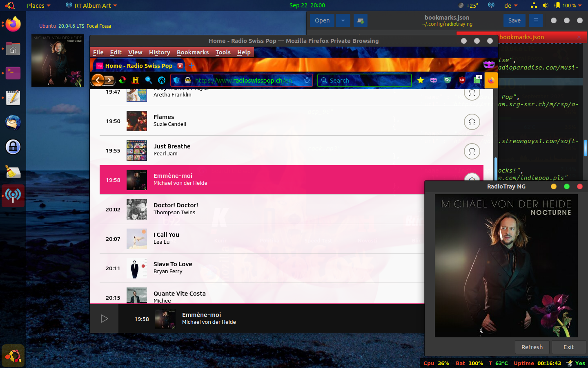Open the Files home folder dock icon
This screenshot has height=368, width=588.
pos(13,49)
